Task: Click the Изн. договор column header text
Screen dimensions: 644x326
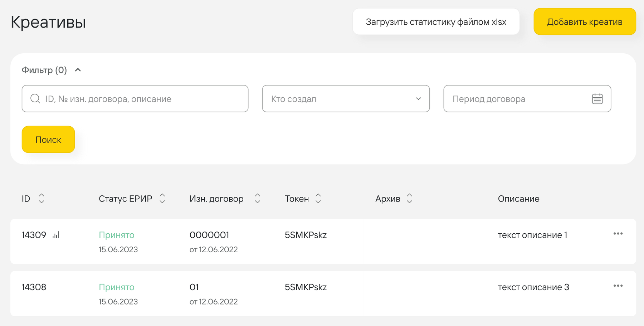Action: (216, 199)
